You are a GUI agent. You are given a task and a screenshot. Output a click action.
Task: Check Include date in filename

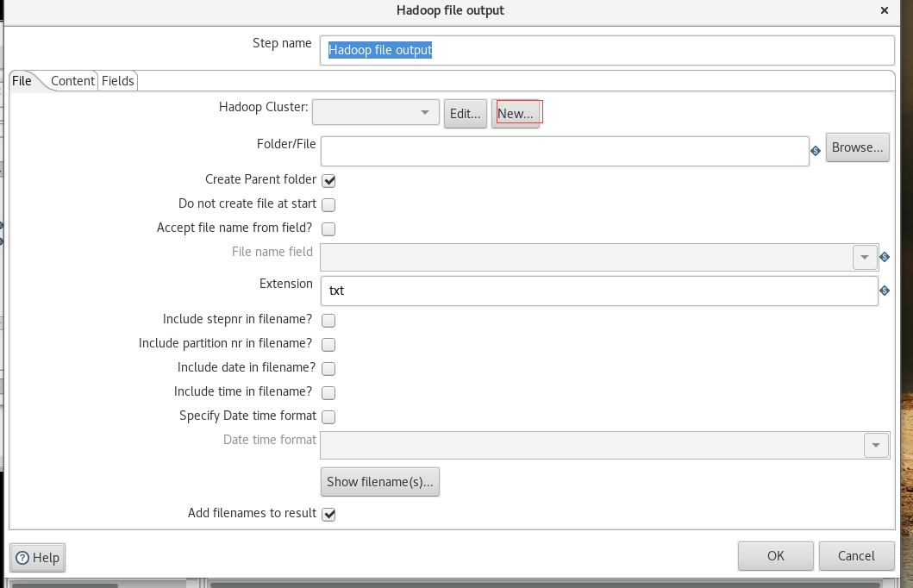328,368
